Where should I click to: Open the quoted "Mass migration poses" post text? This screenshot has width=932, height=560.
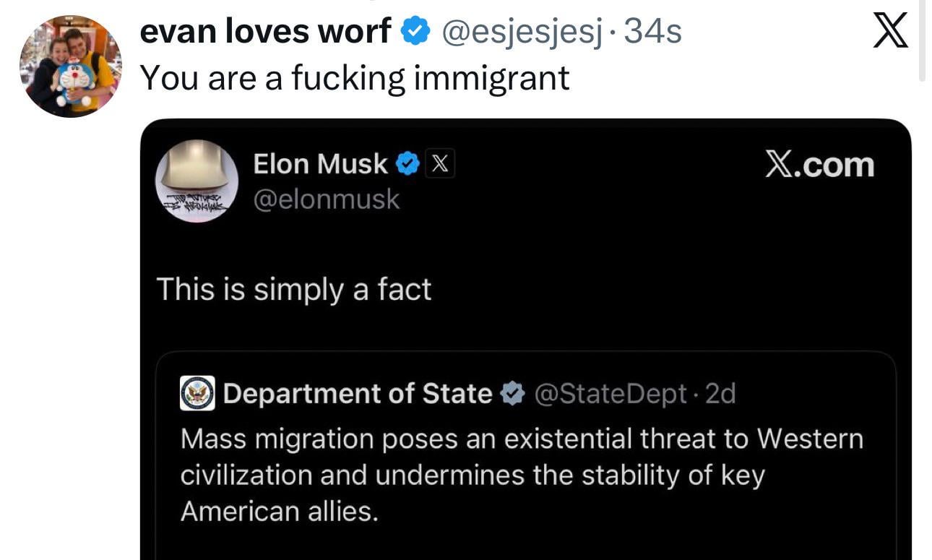pos(520,475)
